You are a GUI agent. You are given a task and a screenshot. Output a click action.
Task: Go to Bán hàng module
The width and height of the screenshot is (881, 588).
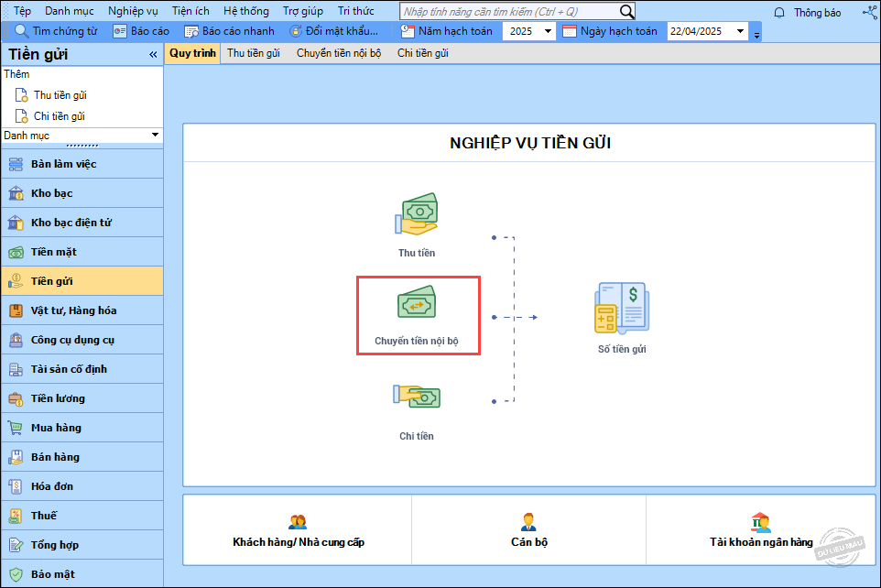pyautogui.click(x=82, y=457)
